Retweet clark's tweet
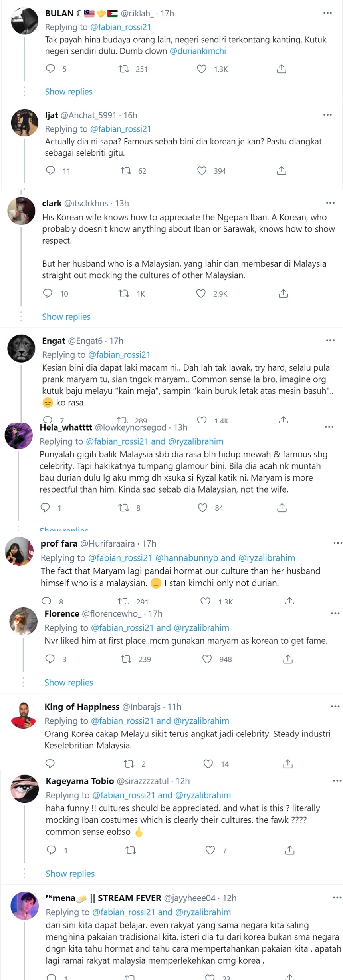343x980 pixels. click(124, 293)
